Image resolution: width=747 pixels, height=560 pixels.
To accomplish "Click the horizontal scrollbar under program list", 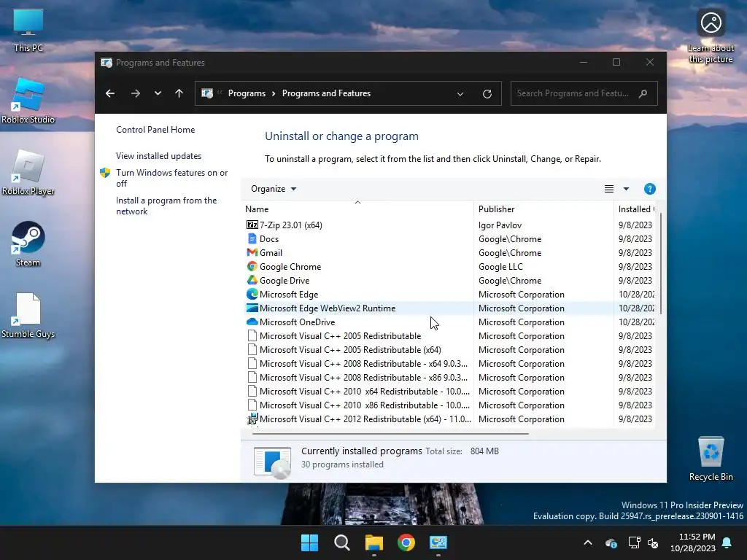I will point(391,433).
